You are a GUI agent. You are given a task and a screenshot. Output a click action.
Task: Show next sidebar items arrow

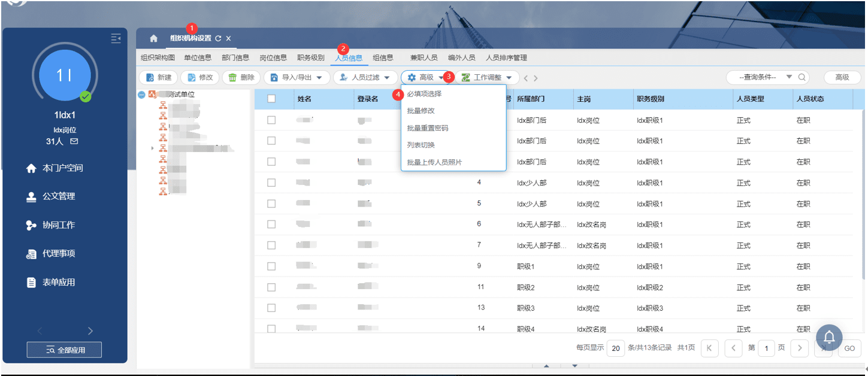[x=90, y=331]
